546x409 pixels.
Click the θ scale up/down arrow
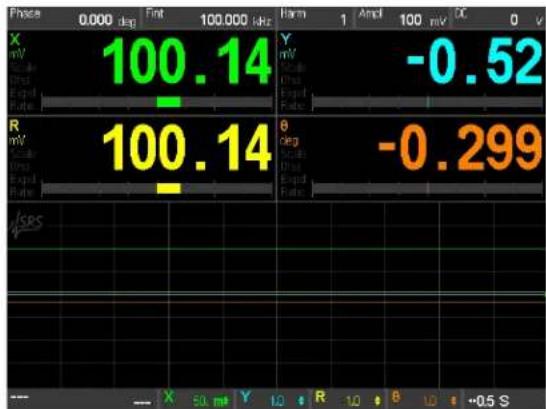454,400
